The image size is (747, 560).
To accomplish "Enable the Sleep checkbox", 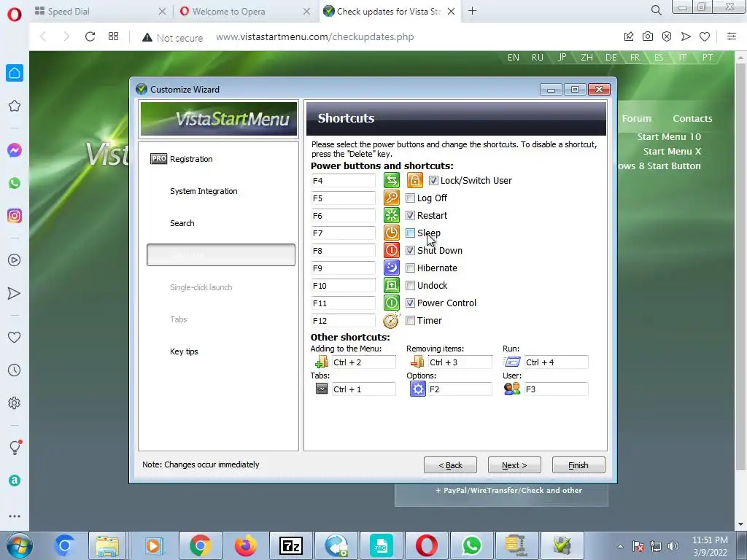I will point(410,233).
